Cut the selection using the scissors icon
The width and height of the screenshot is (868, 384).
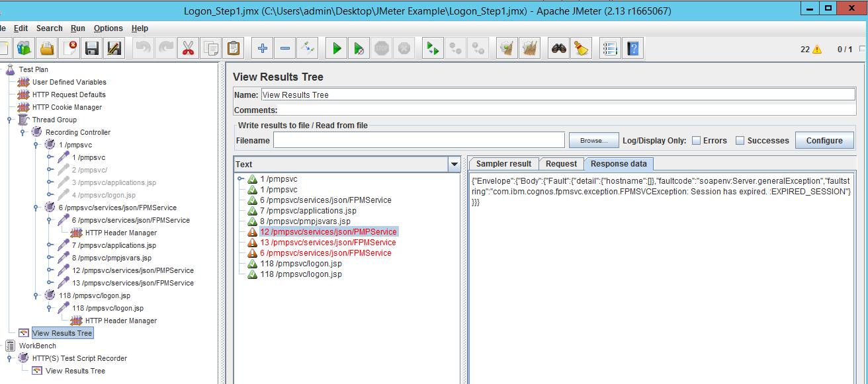pyautogui.click(x=189, y=48)
